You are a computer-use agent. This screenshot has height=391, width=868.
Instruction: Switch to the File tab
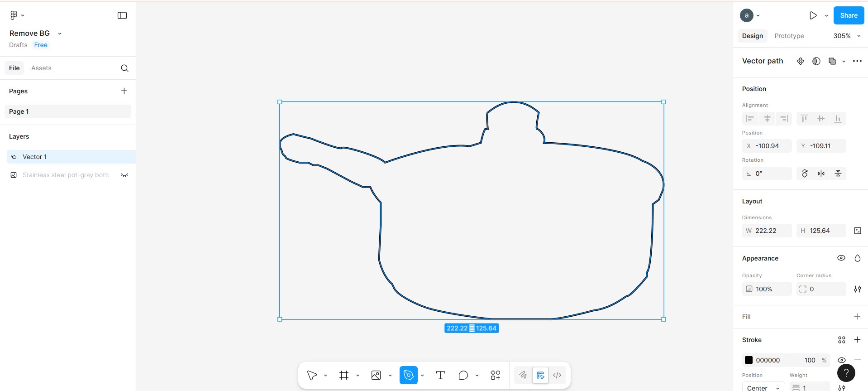(14, 68)
